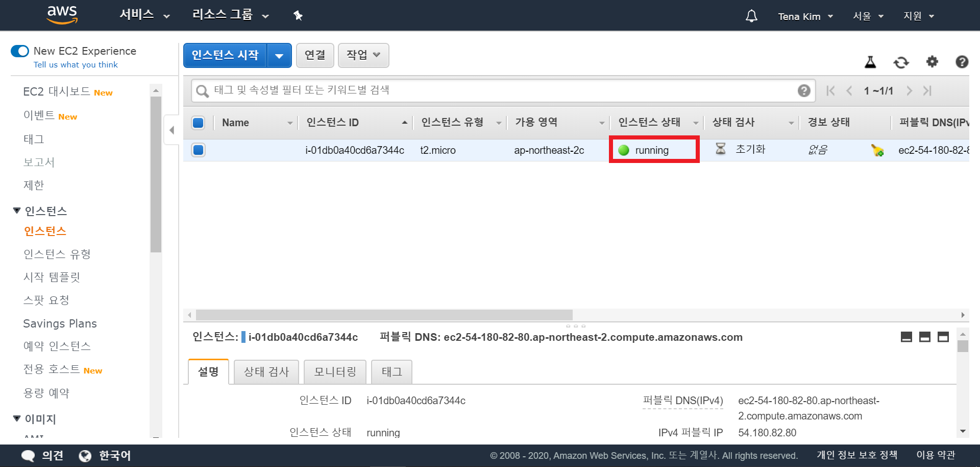Open 시작 템플릿 in sidebar
Image resolution: width=980 pixels, height=467 pixels.
52,277
